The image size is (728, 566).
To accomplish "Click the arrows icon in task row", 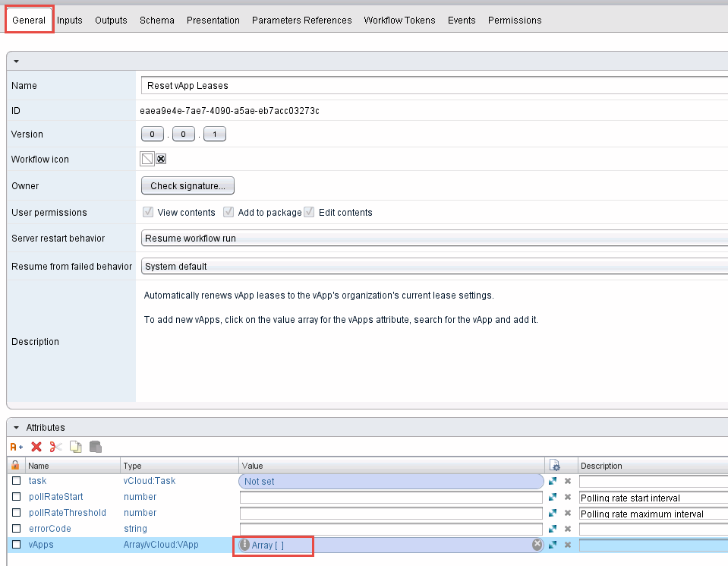I will pyautogui.click(x=553, y=482).
